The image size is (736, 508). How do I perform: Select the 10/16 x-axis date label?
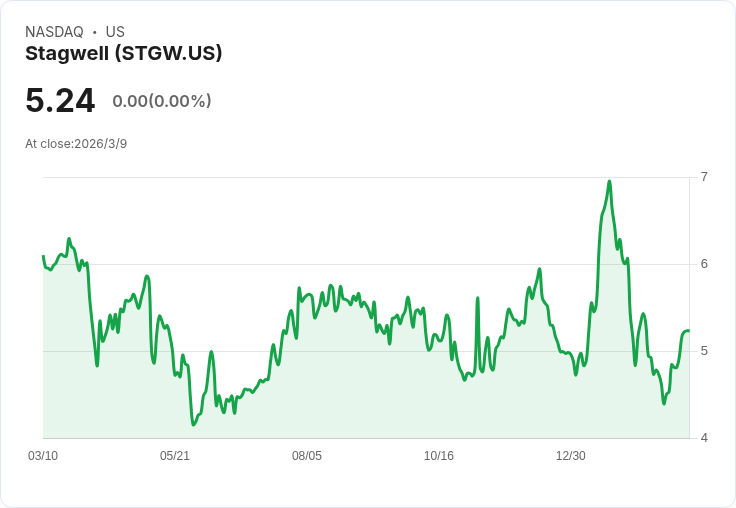pos(439,456)
